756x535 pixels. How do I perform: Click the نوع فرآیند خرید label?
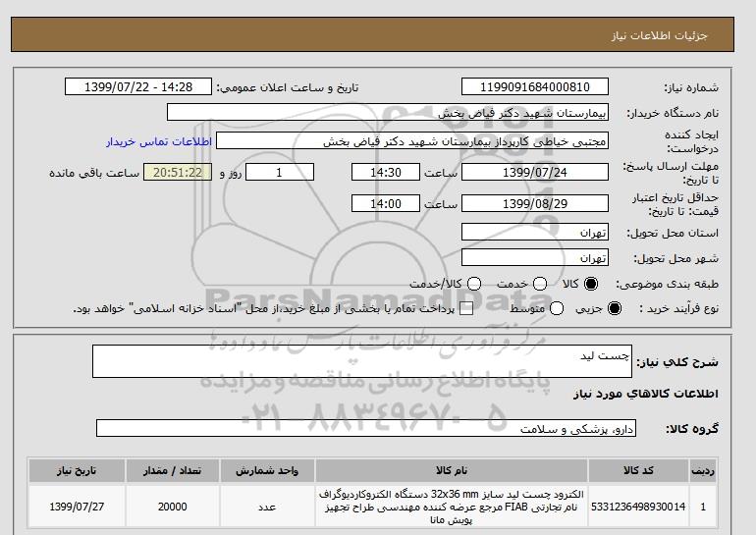(x=678, y=308)
